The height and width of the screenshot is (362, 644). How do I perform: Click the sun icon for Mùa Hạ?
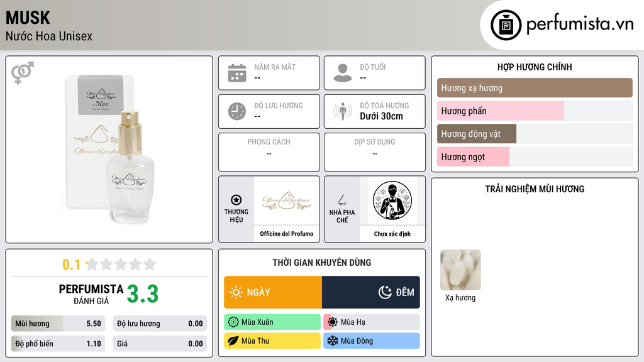[x=333, y=322]
